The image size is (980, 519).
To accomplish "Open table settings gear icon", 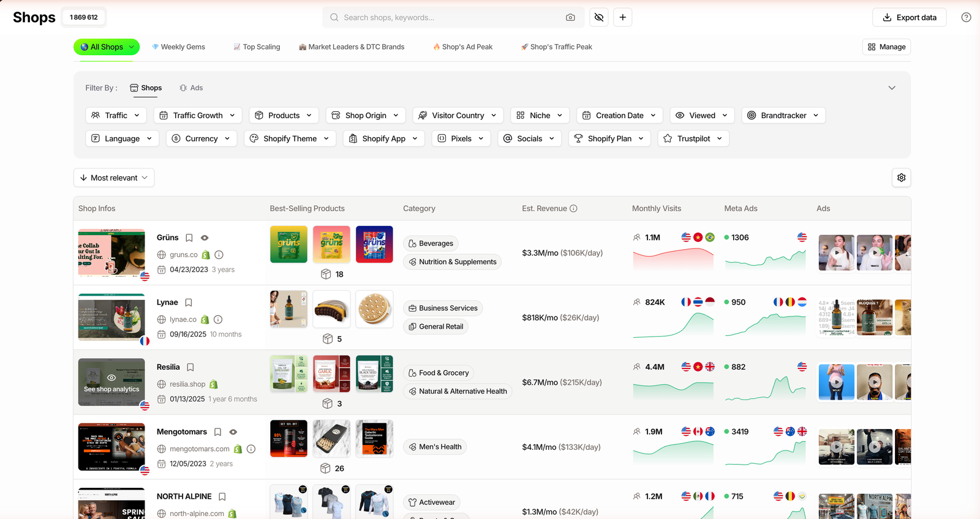I will click(902, 177).
